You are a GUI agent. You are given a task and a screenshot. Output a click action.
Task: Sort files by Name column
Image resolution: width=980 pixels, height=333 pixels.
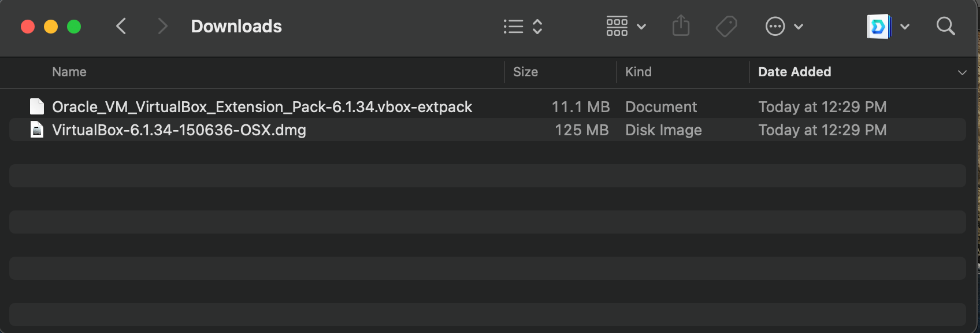(69, 72)
